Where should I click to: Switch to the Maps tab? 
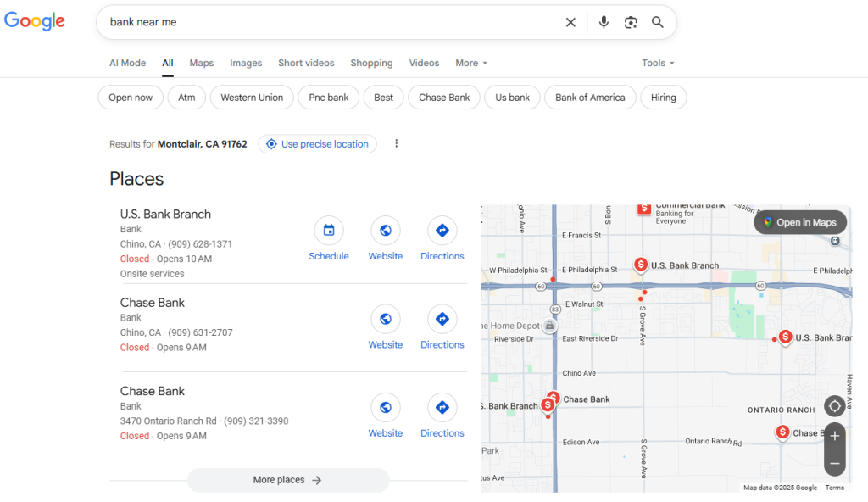tap(202, 63)
